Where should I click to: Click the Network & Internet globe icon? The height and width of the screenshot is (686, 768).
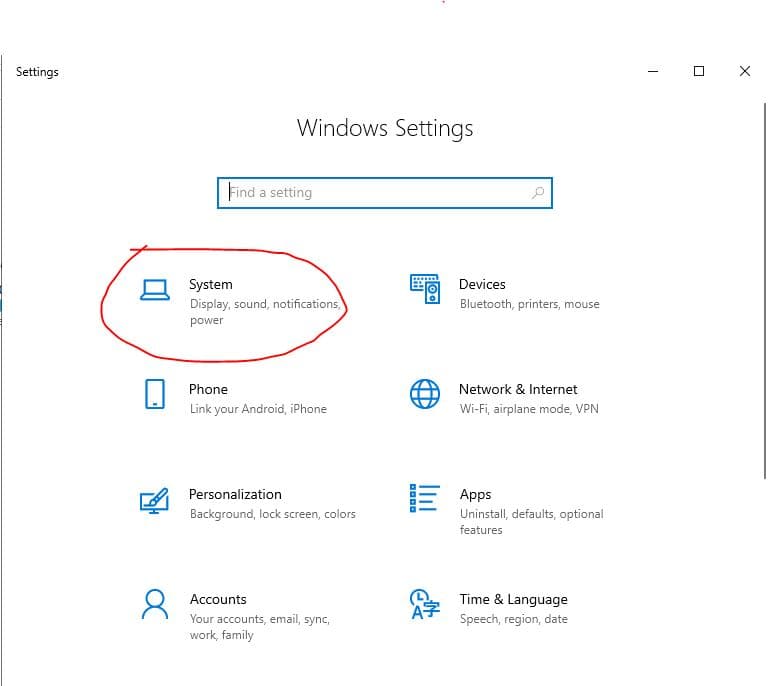pyautogui.click(x=425, y=394)
